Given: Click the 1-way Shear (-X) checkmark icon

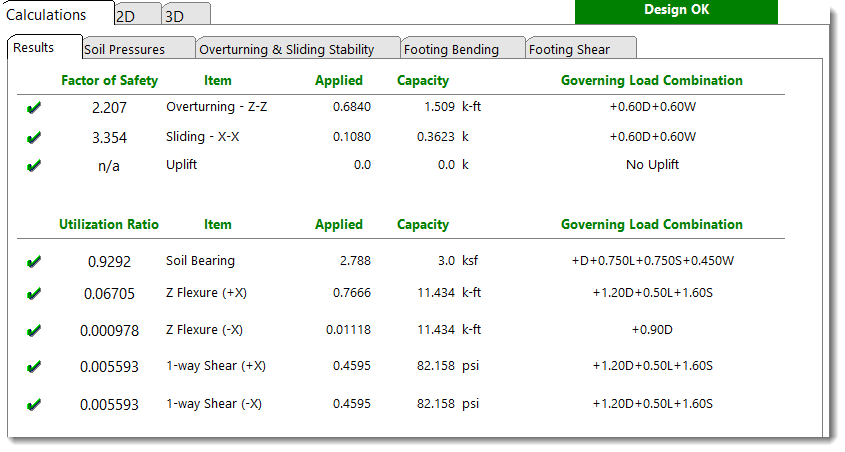Looking at the screenshot, I should tap(34, 405).
